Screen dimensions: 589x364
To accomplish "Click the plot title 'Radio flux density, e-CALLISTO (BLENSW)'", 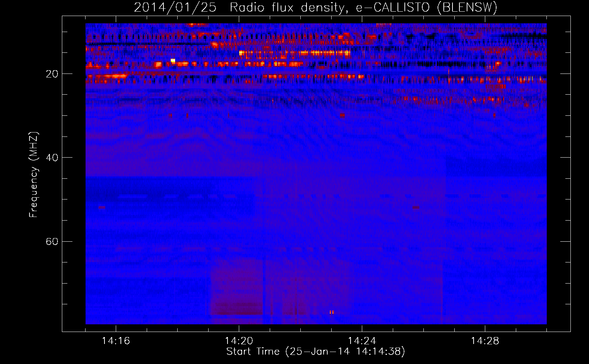I will (363, 8).
